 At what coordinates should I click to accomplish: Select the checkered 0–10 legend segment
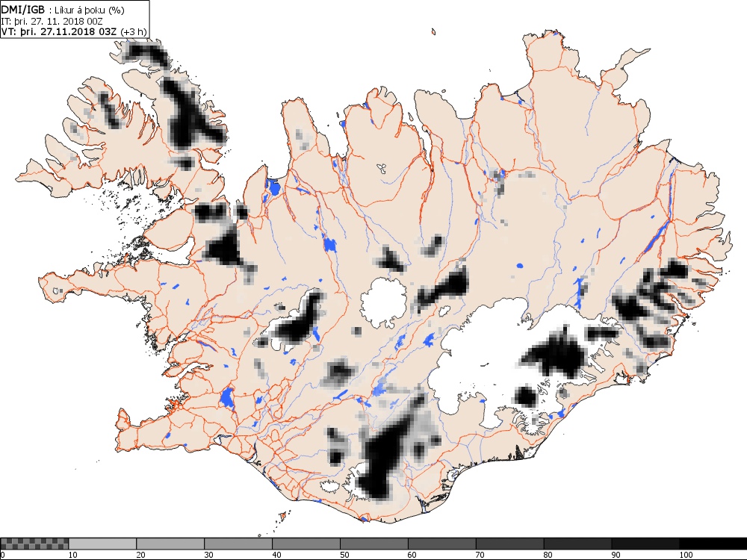click(x=34, y=544)
